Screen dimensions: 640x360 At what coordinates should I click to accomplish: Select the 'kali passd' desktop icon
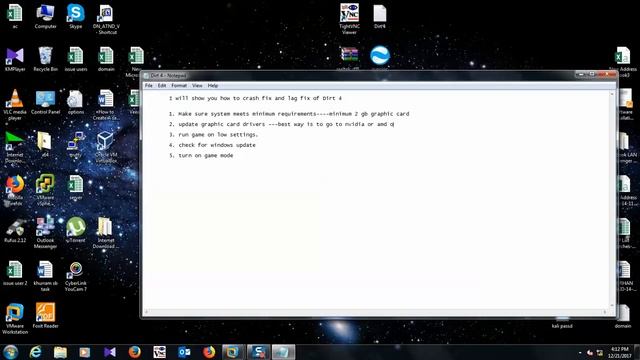coord(562,322)
